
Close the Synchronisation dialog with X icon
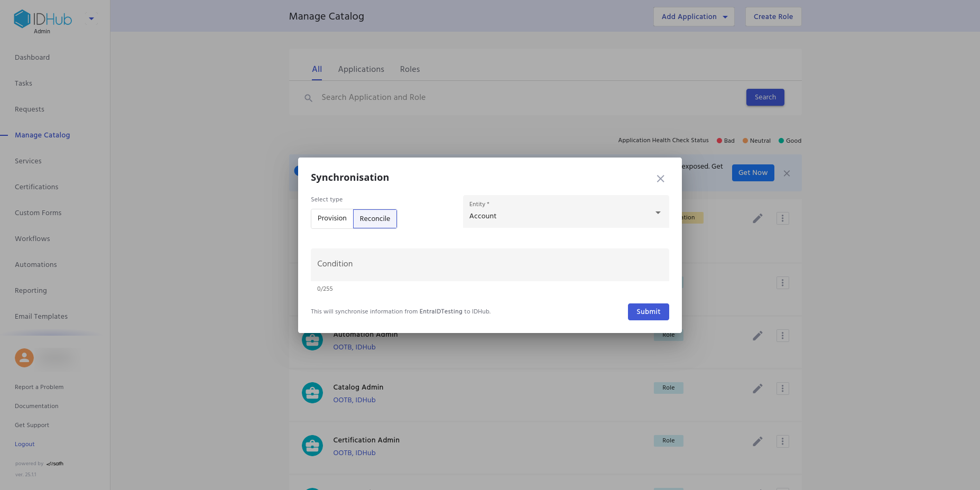[x=660, y=179]
